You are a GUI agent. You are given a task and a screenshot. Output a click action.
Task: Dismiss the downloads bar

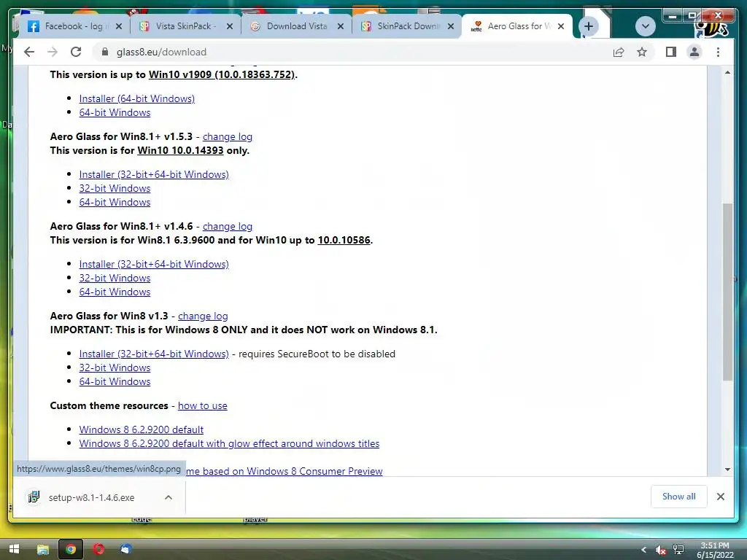[x=720, y=497]
